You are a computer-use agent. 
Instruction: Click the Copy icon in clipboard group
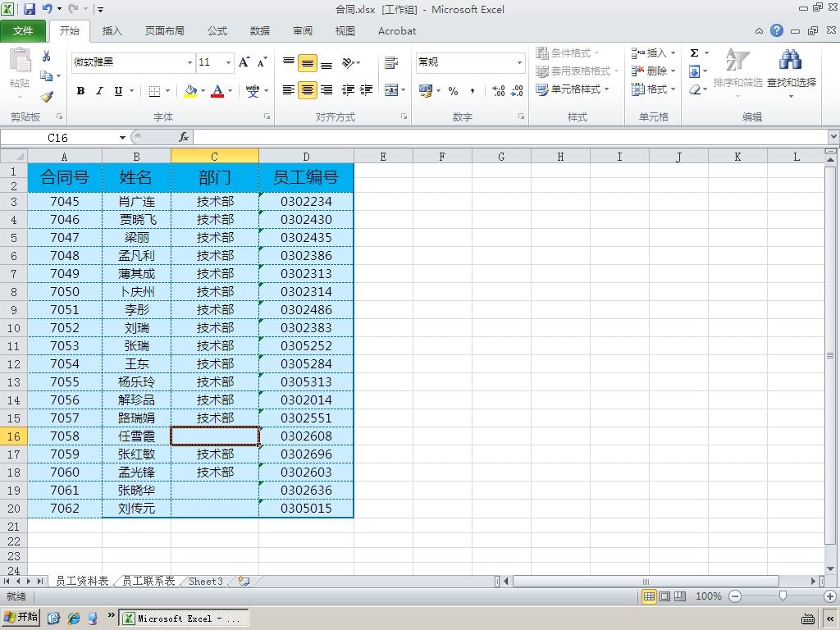(x=47, y=76)
